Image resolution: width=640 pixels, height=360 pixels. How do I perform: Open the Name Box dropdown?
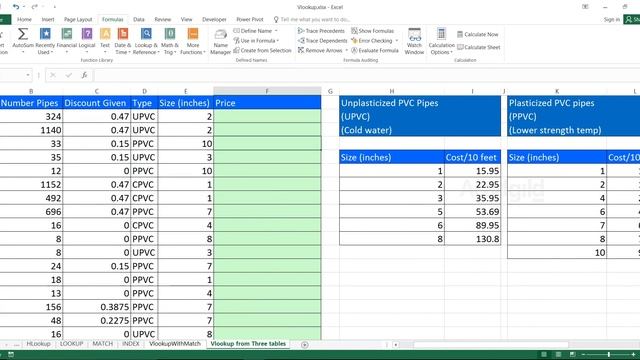click(x=28, y=75)
